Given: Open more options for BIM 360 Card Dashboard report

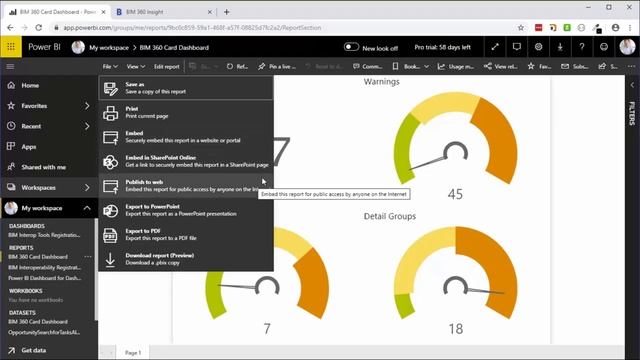Looking at the screenshot, I should point(87,257).
